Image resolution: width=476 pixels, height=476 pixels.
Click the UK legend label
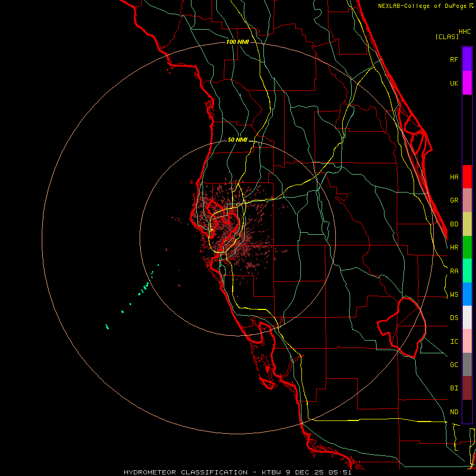454,83
